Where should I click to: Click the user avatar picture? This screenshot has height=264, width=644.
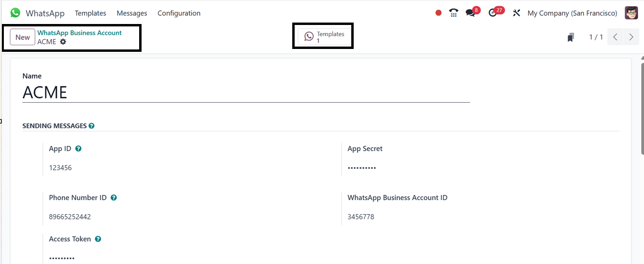click(x=631, y=13)
